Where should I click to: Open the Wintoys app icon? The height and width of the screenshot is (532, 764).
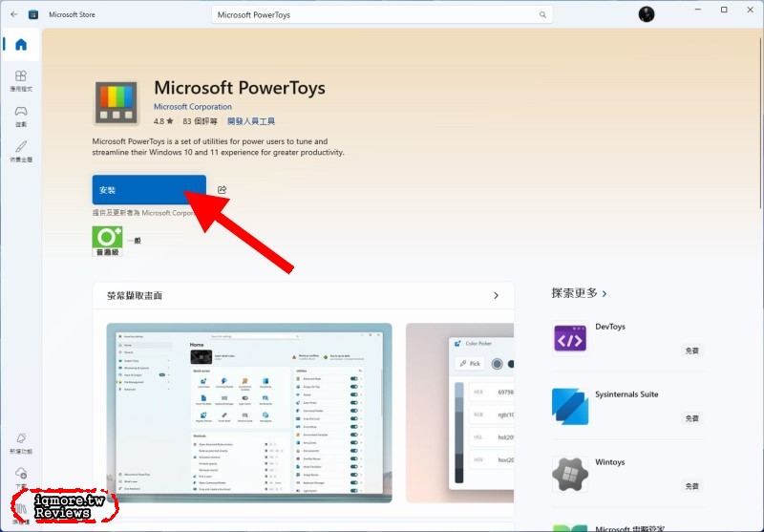(x=570, y=474)
